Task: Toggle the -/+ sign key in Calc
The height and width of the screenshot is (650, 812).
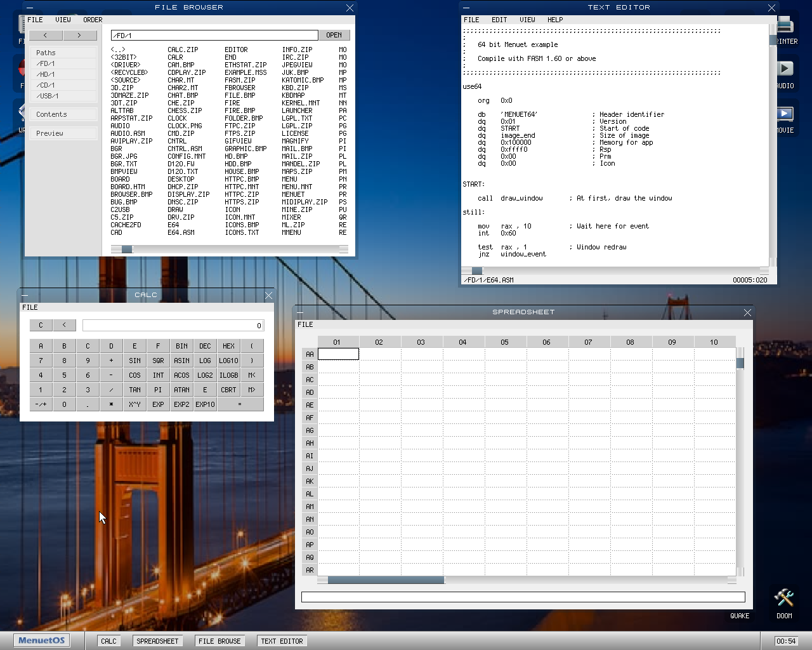Action: coord(41,404)
